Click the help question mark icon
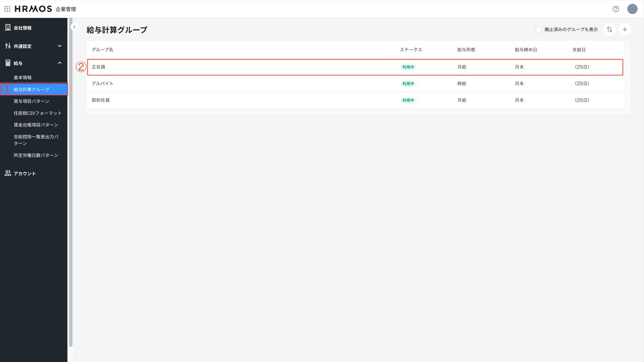Screen dimensions: 644x362 point(616,9)
